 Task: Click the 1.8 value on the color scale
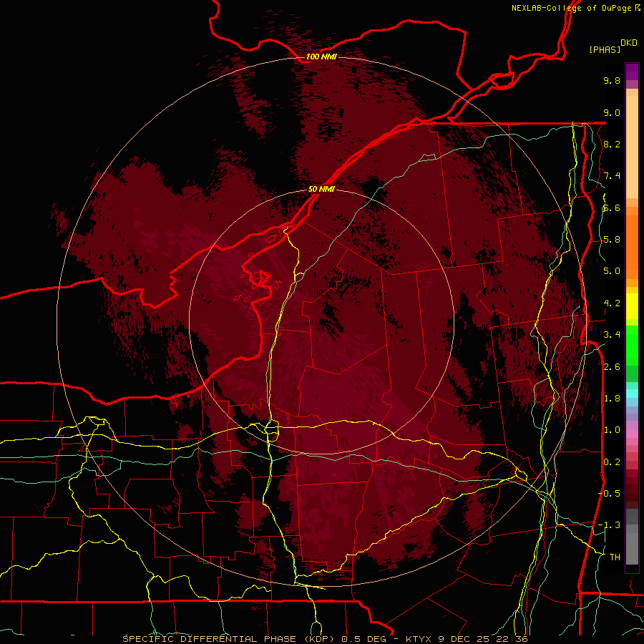pyautogui.click(x=612, y=399)
